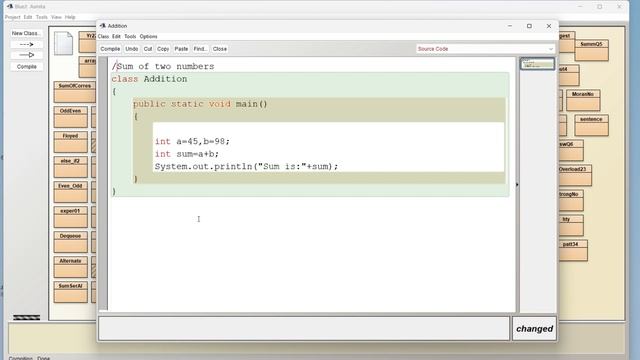This screenshot has height=360, width=640.
Task: Select the sentence class box
Action: (591, 125)
